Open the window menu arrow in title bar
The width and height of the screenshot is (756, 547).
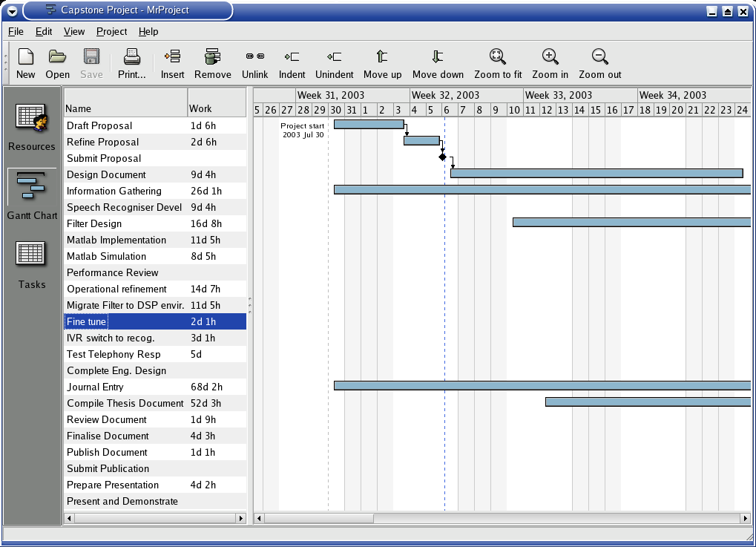pos(13,10)
